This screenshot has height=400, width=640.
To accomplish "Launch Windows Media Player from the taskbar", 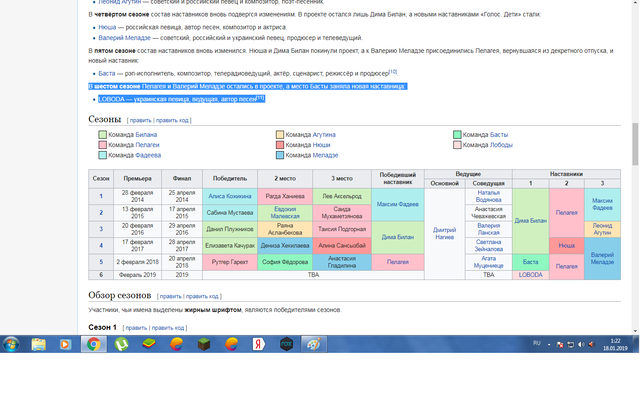I will 65,344.
